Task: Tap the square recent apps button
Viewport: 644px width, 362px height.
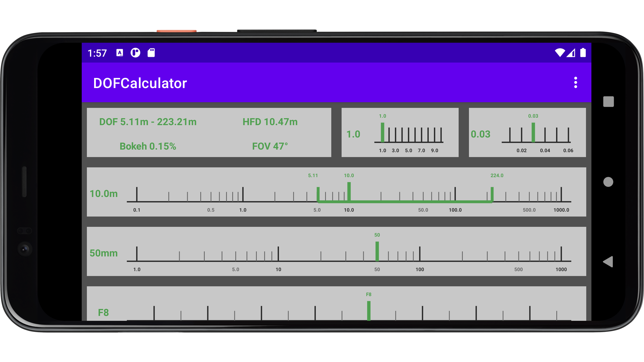Action: pyautogui.click(x=608, y=101)
